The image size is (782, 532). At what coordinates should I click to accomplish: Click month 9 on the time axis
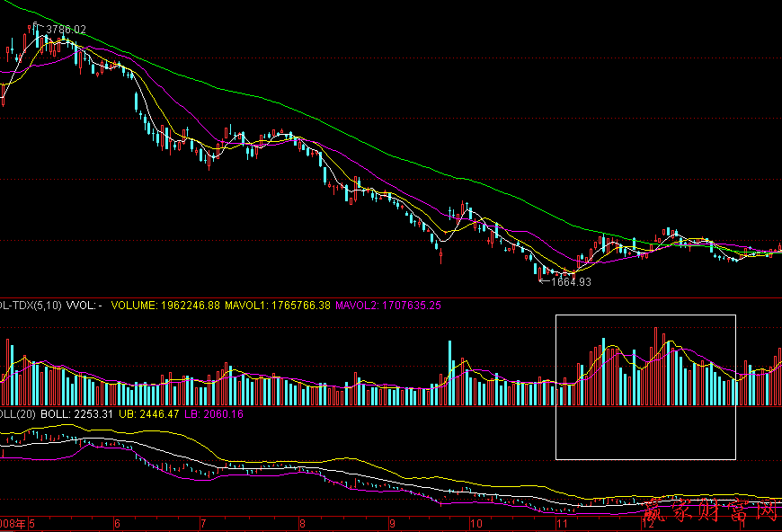tap(392, 523)
